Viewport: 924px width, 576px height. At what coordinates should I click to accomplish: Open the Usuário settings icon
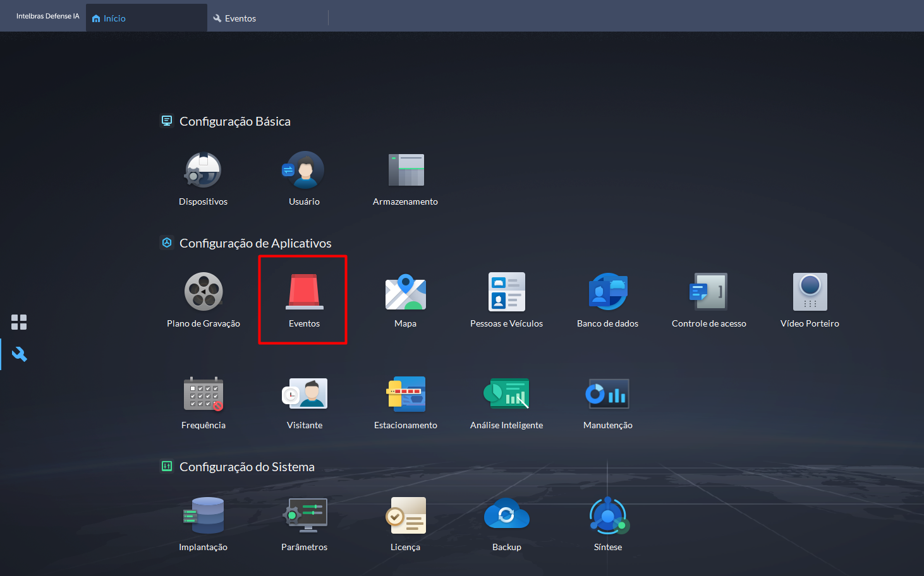click(304, 171)
